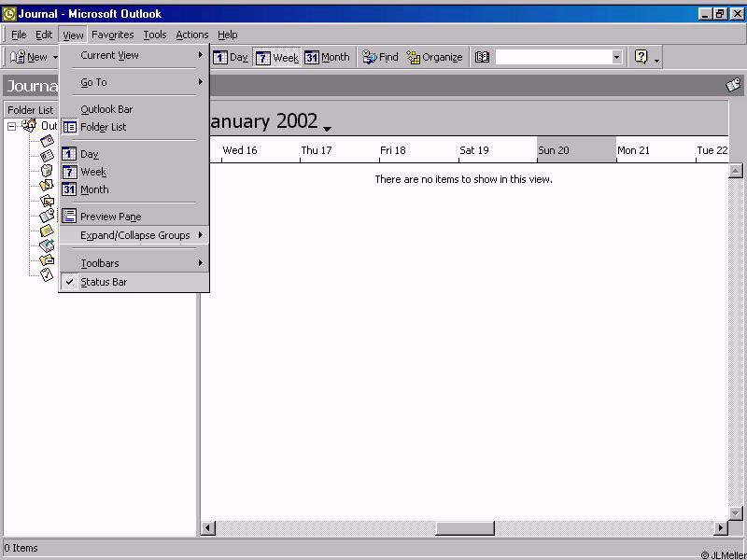Click in the Find a Contact box
Image resolution: width=747 pixels, height=560 pixels.
(x=553, y=58)
